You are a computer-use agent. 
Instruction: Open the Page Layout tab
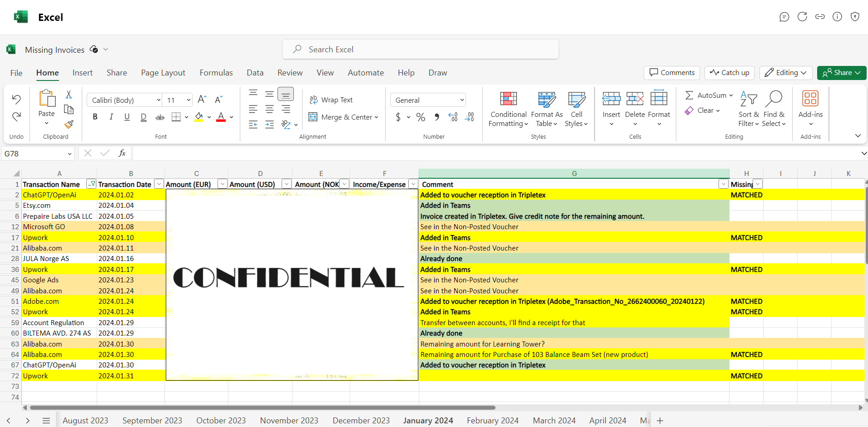[163, 73]
